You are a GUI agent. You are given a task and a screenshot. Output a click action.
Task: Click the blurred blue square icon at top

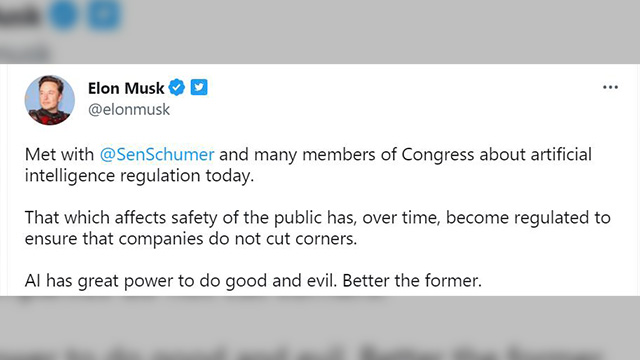coord(104,15)
